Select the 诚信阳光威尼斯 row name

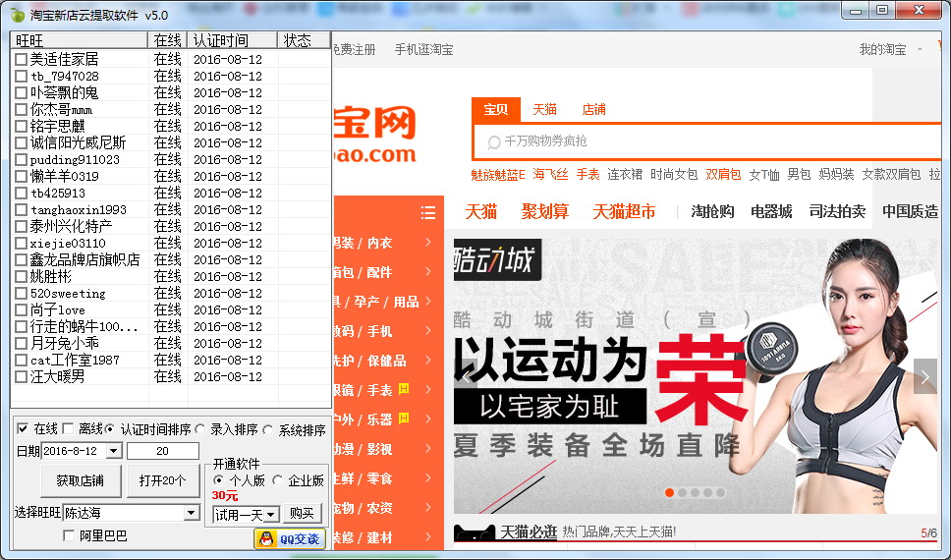tap(78, 143)
